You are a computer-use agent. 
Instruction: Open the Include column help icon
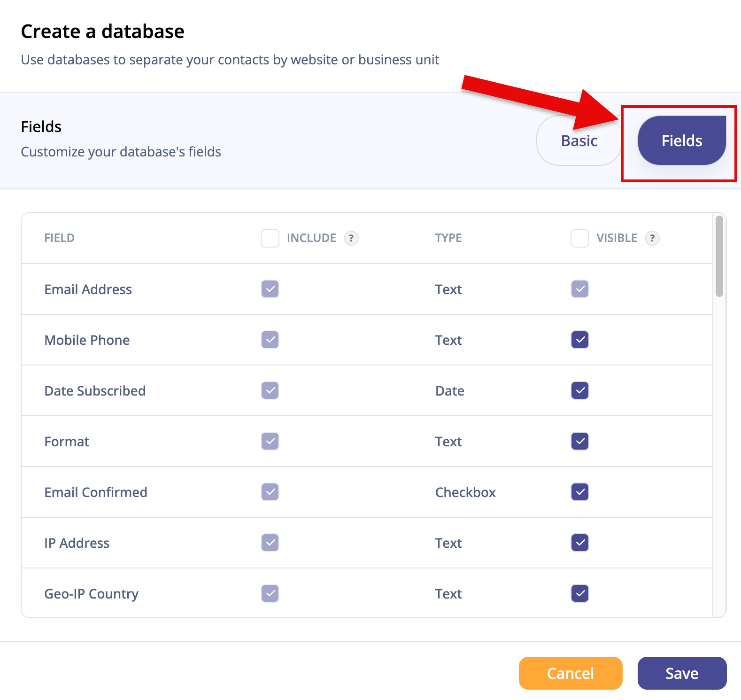click(x=351, y=238)
